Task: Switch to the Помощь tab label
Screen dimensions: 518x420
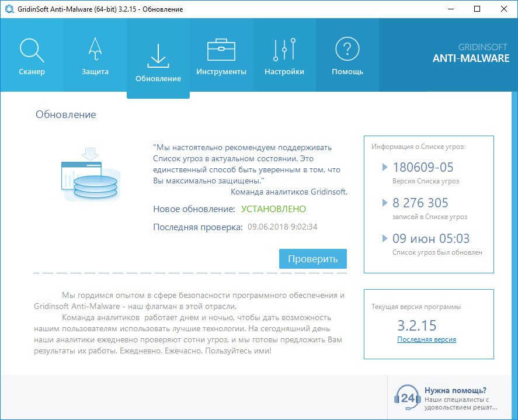Action: click(x=347, y=72)
